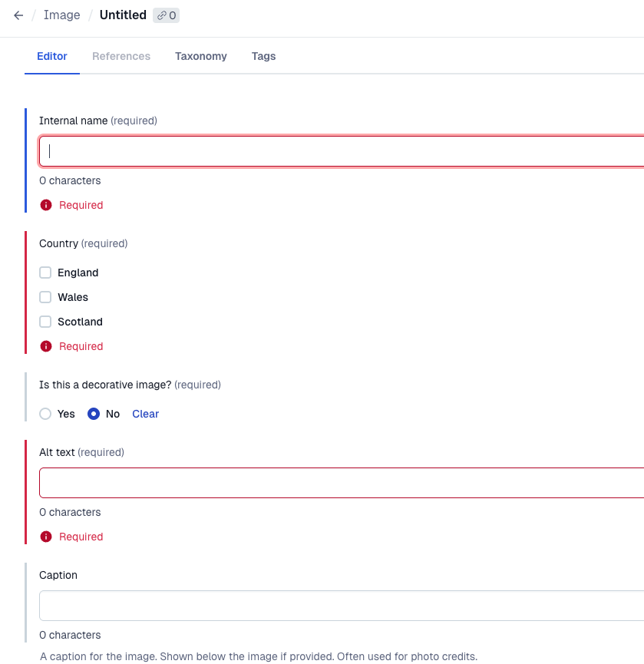Viewport: 644px width, 664px height.
Task: Check the England country checkbox
Action: 45,273
